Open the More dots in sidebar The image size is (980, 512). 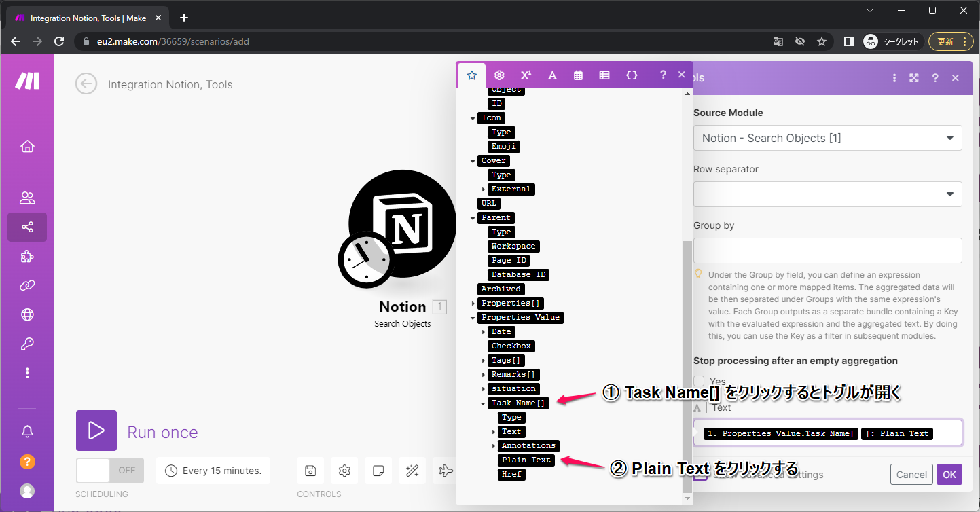tap(27, 373)
